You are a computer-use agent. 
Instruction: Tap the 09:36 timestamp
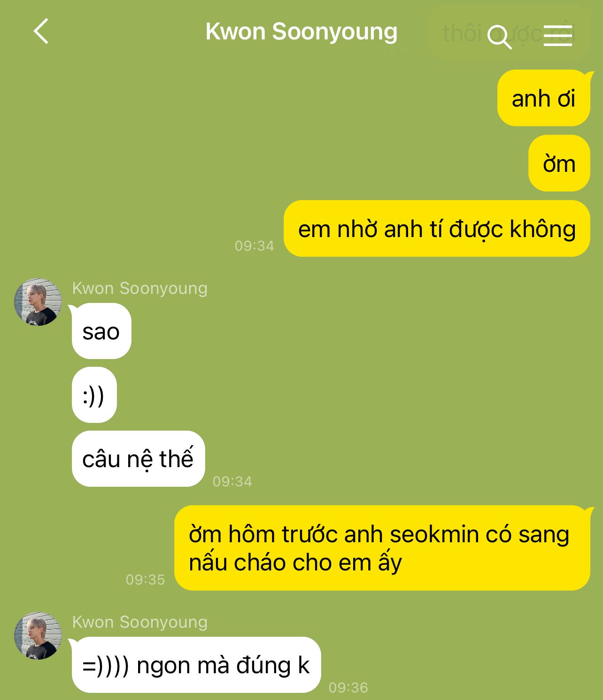click(x=348, y=687)
